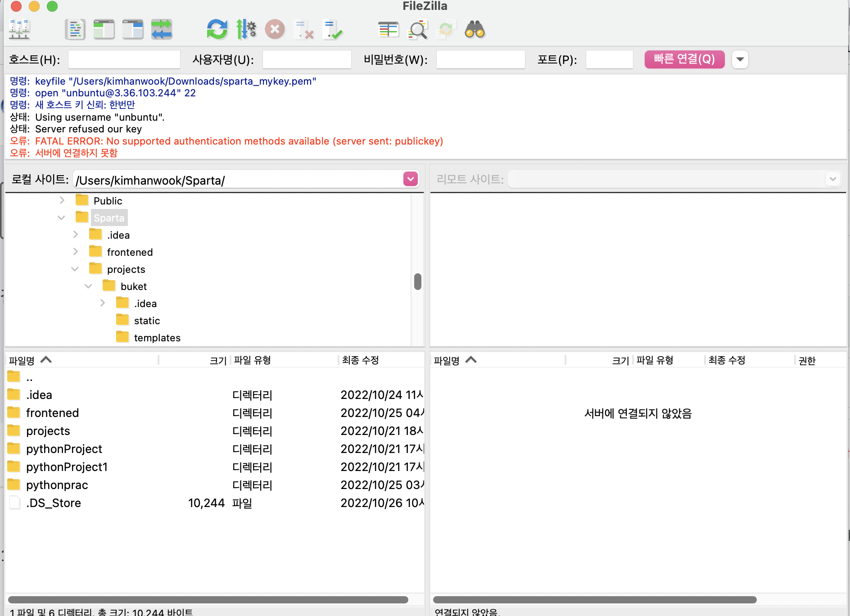This screenshot has height=616, width=850.
Task: Select the parent directory '..' row
Action: (x=215, y=377)
